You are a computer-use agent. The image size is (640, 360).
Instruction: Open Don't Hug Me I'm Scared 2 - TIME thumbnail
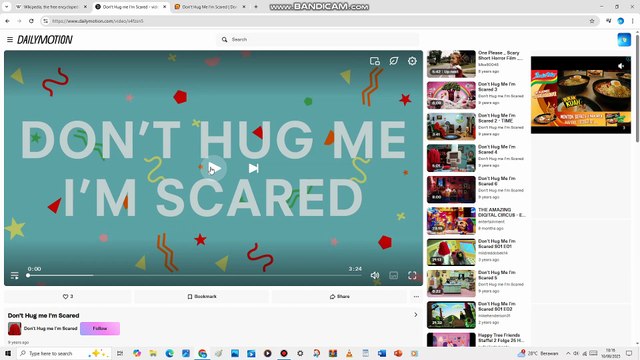(451, 127)
